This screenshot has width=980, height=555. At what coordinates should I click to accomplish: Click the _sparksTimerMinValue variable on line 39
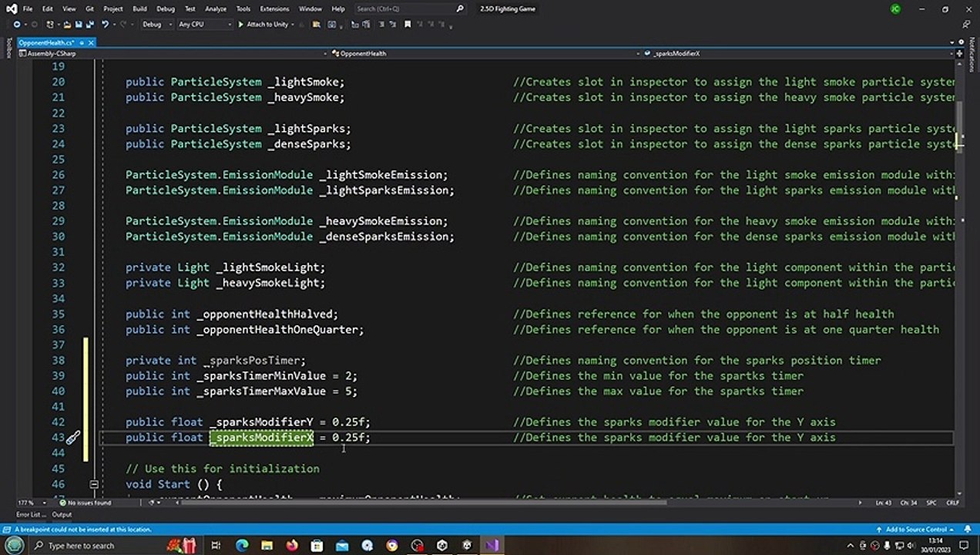(261, 375)
